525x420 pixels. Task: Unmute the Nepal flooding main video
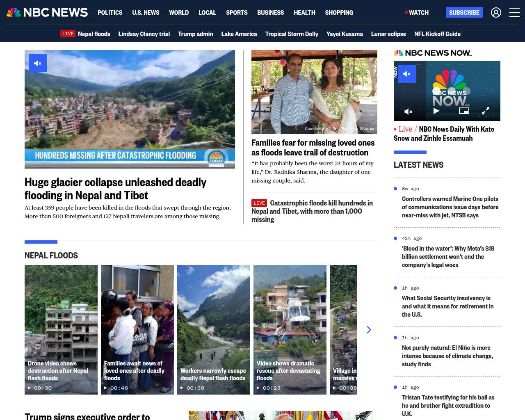click(x=38, y=63)
